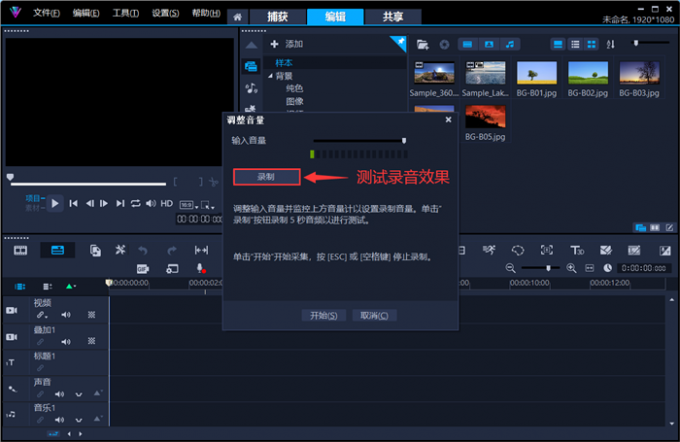The width and height of the screenshot is (680, 442).
Task: Toggle repeat playback in preview
Action: click(x=135, y=203)
